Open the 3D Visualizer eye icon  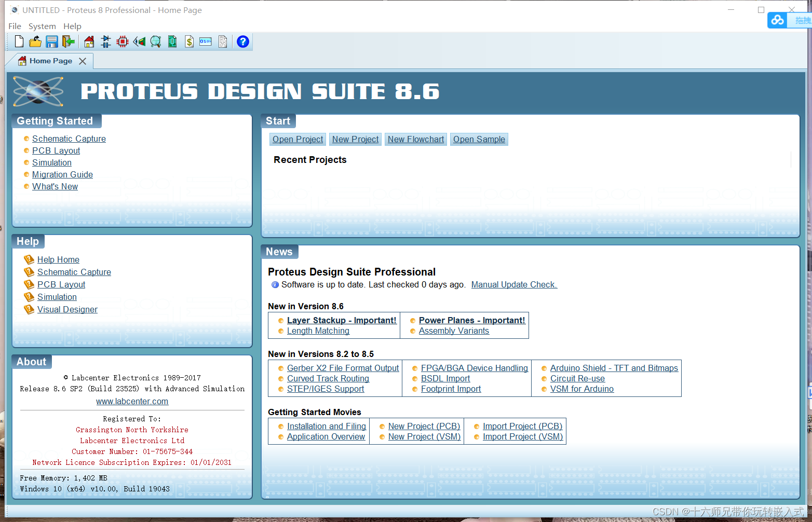tap(139, 42)
